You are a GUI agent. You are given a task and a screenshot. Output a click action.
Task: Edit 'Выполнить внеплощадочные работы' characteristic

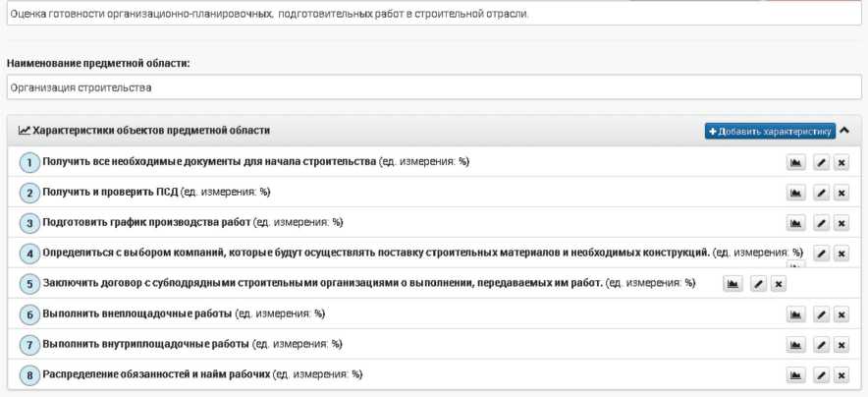click(821, 314)
